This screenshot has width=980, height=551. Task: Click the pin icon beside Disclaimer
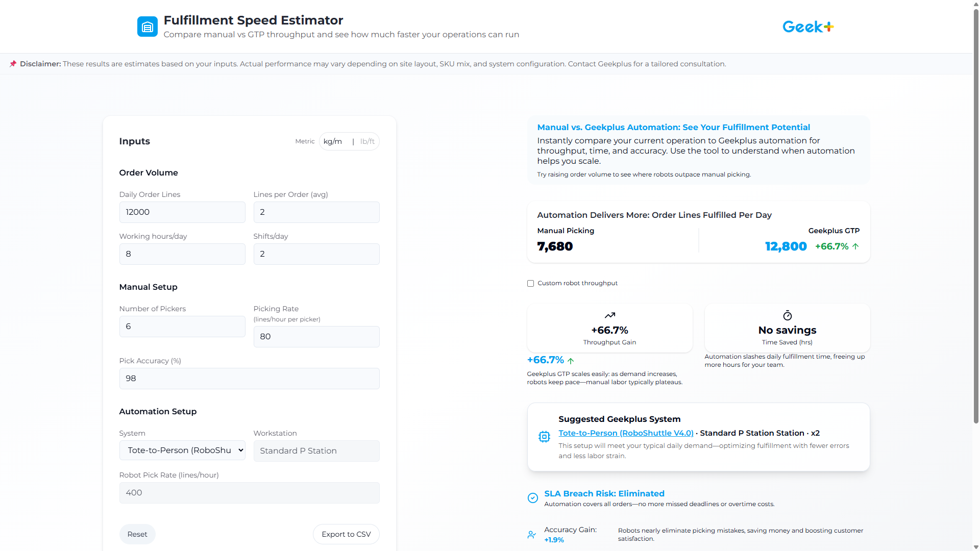coord(13,64)
